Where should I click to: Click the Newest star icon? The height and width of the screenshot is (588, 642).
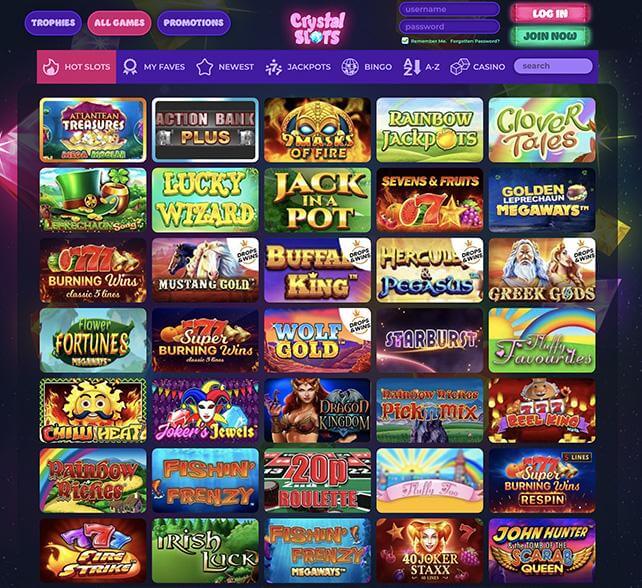204,67
